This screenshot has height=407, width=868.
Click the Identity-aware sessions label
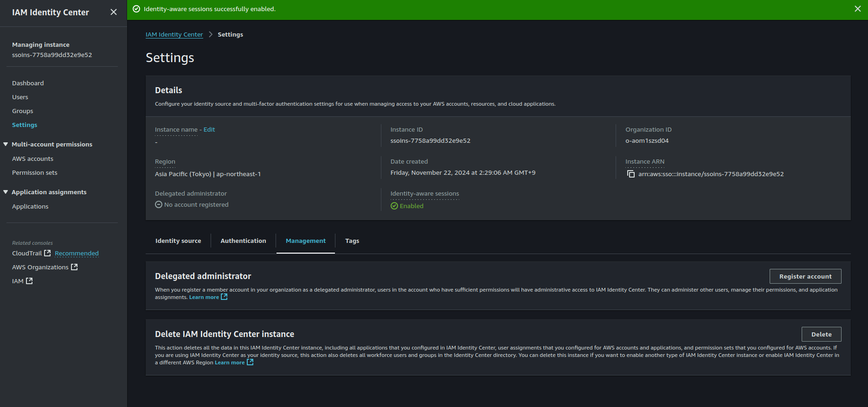coord(424,193)
